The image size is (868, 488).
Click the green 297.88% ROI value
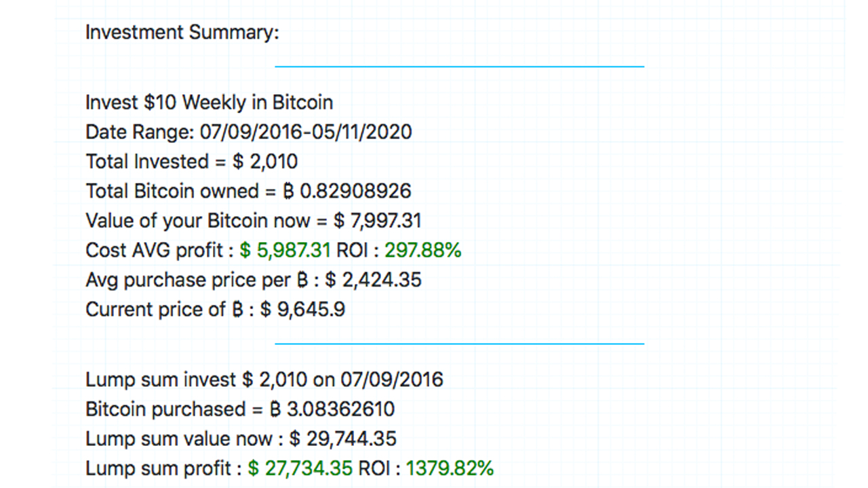pyautogui.click(x=423, y=250)
